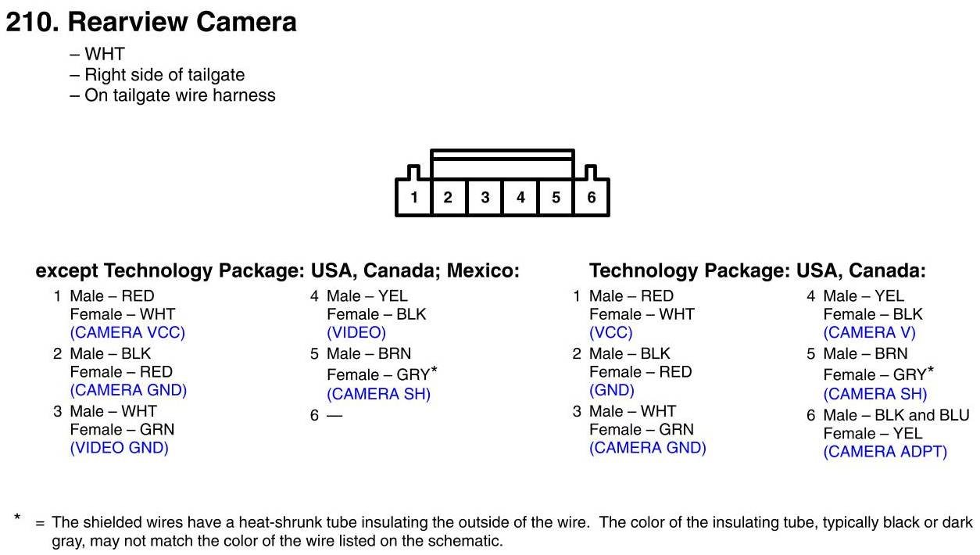Click the "210. Rearview Camera" heading

(x=152, y=22)
